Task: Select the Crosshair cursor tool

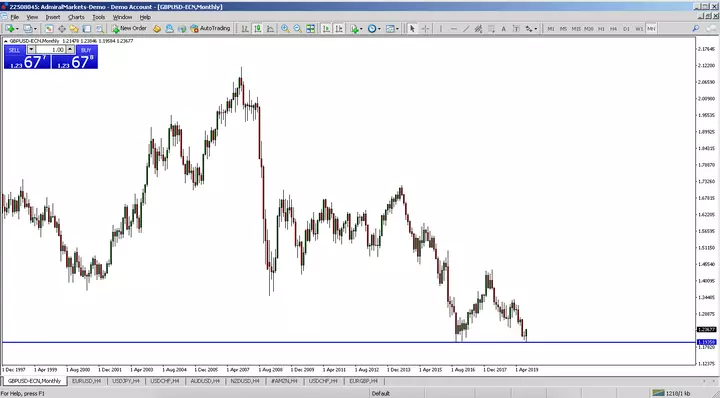Action: (425, 28)
